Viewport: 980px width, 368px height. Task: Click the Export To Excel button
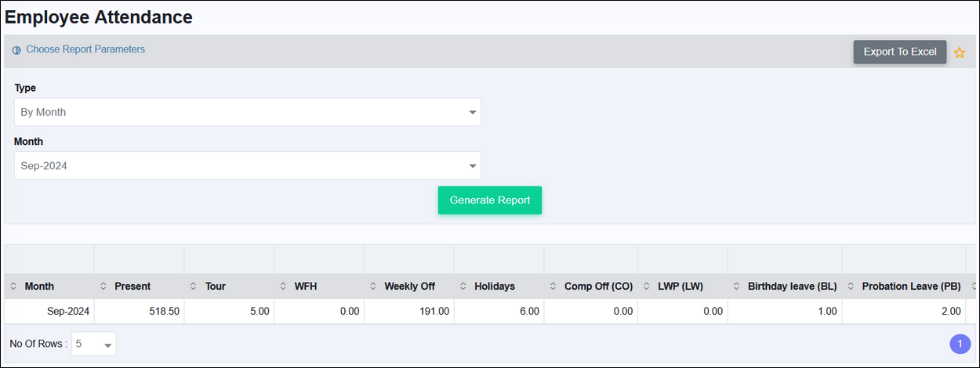pyautogui.click(x=900, y=52)
